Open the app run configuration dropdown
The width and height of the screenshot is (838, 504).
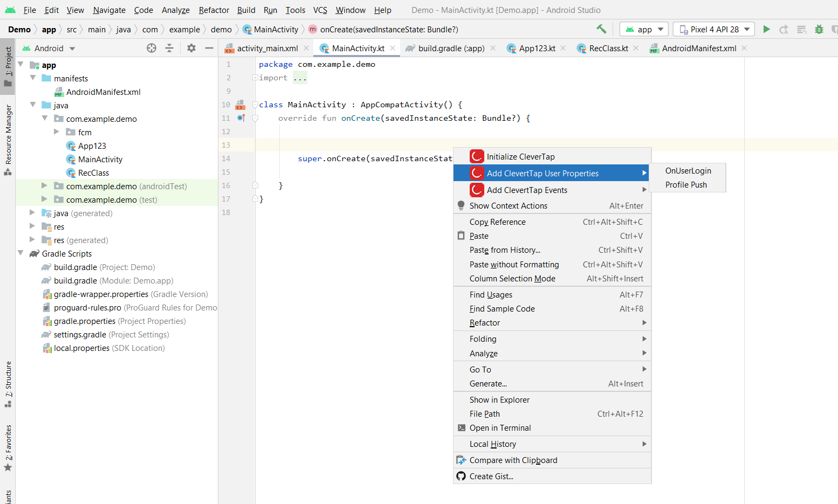(644, 29)
